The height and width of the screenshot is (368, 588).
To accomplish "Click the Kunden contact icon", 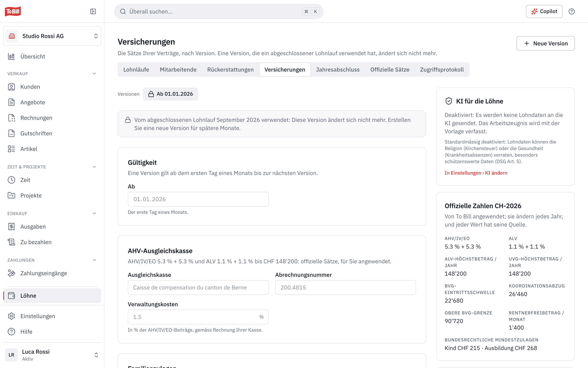I will click(11, 87).
